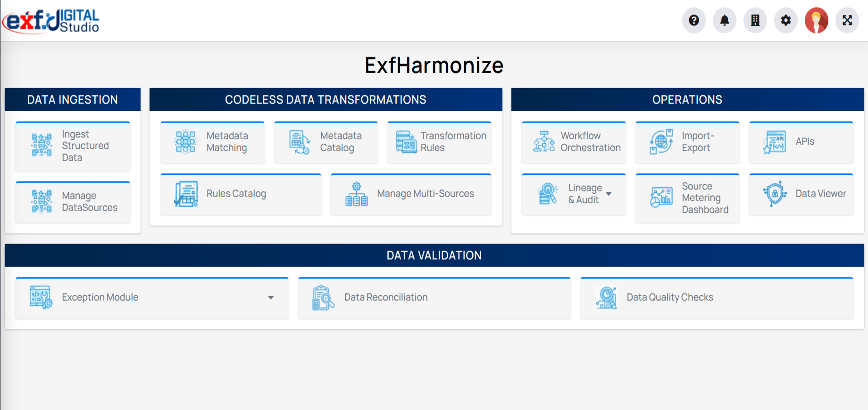Open Manage DataSources label
868x410 pixels.
tap(90, 201)
